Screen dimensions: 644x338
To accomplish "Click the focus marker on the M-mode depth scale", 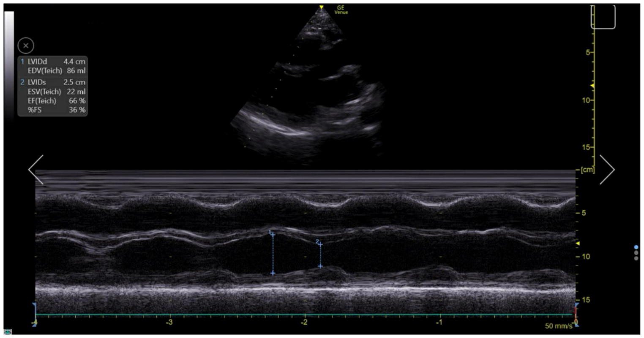I will coord(578,243).
